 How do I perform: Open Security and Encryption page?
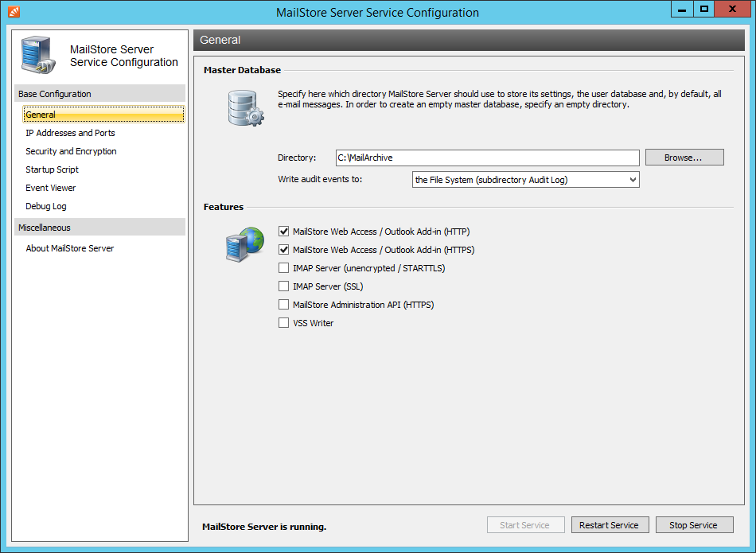[71, 151]
